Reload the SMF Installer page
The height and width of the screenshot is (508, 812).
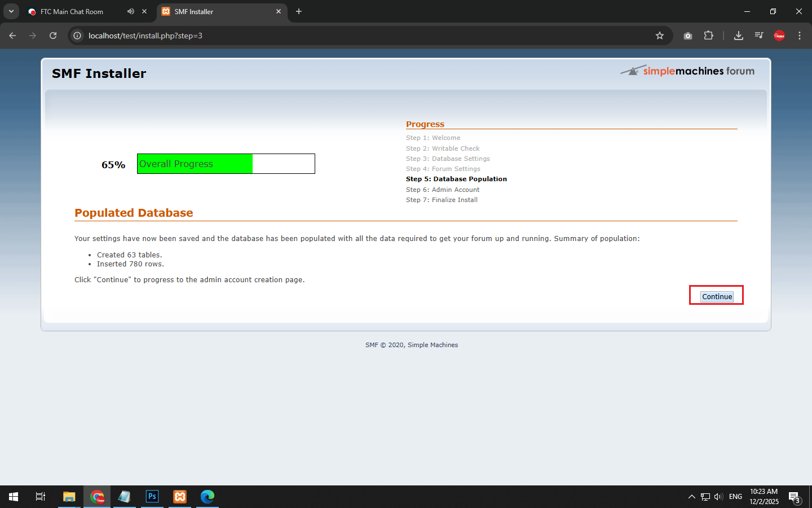(x=53, y=36)
